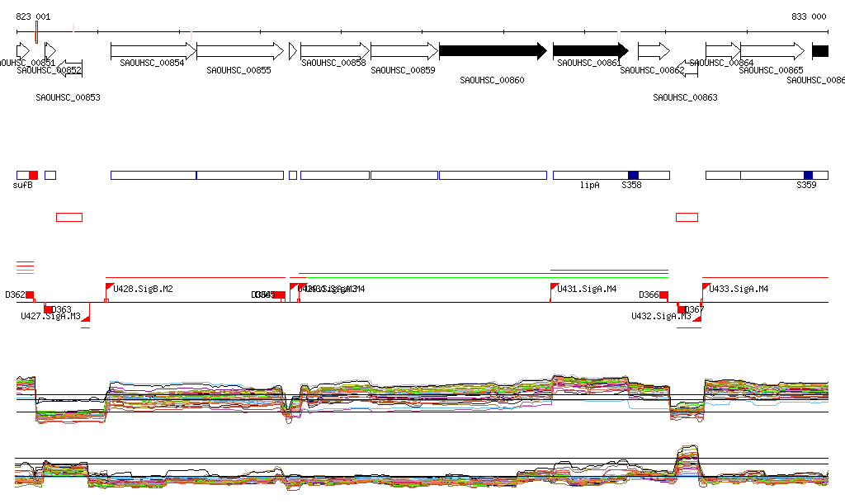
Task: Click the SAOUHSC_00863 gene label
Action: [x=685, y=97]
